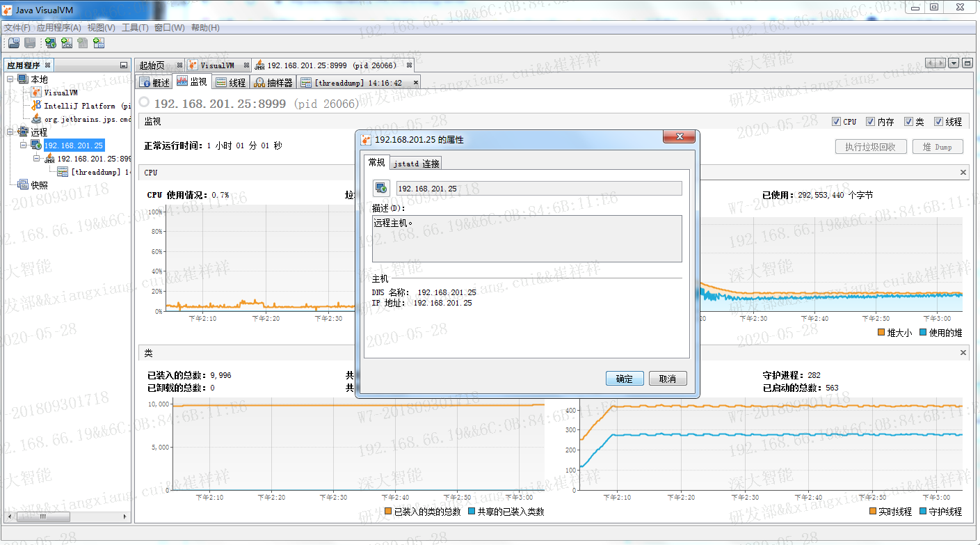
Task: Uncheck the CPU checkbox
Action: click(836, 122)
